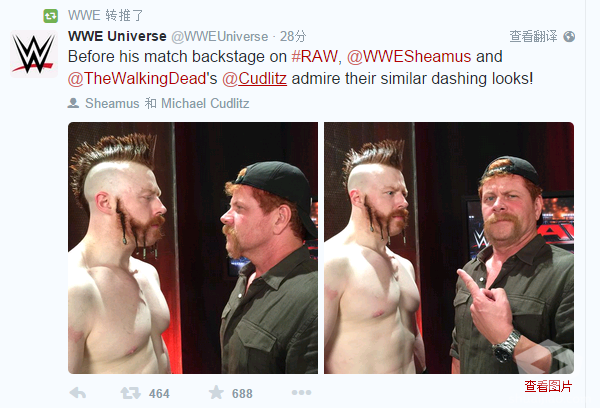Open the @WWEUniverse handle link

point(220,37)
